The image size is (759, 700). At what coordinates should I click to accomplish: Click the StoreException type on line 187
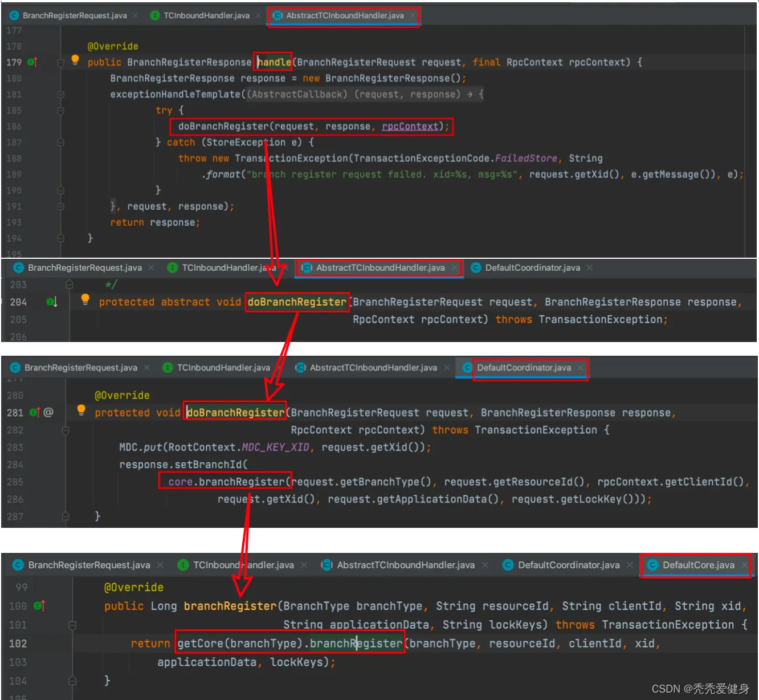point(246,143)
